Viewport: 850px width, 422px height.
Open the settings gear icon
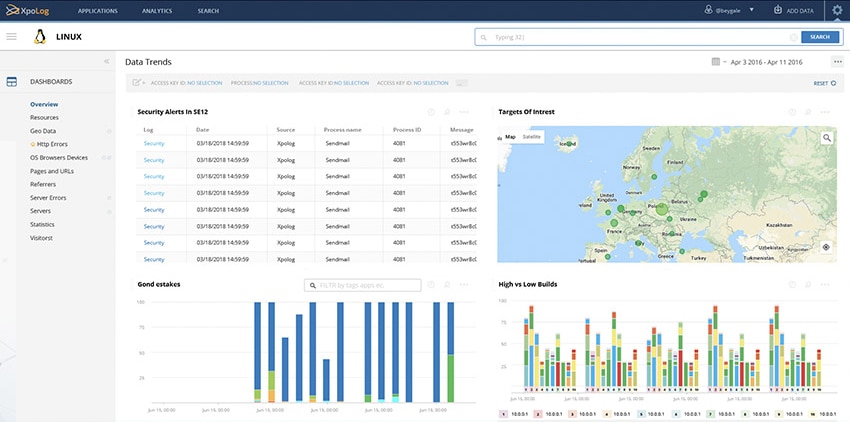[837, 10]
